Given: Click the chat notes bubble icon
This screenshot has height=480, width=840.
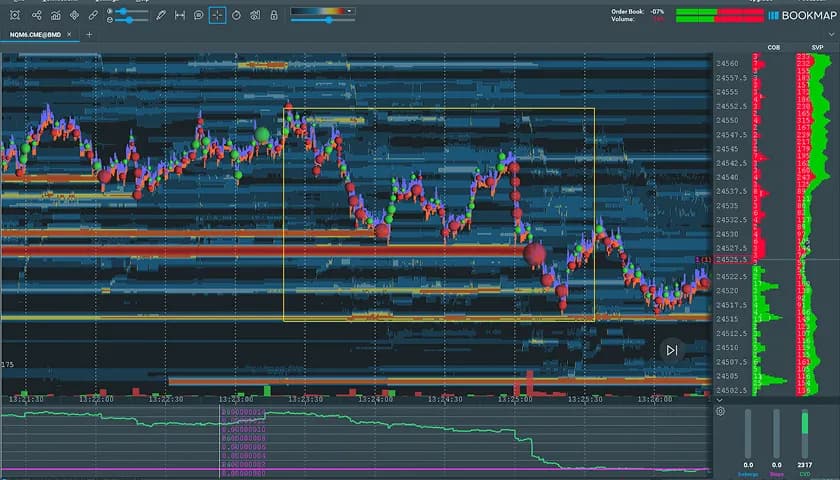Looking at the screenshot, I should click(x=199, y=16).
